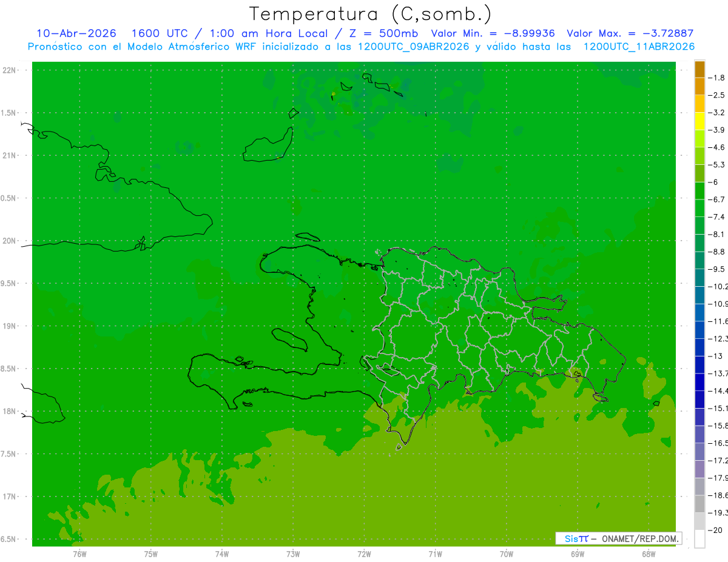Click the WRF model forecast description line
This screenshot has width=728, height=562.
[361, 47]
